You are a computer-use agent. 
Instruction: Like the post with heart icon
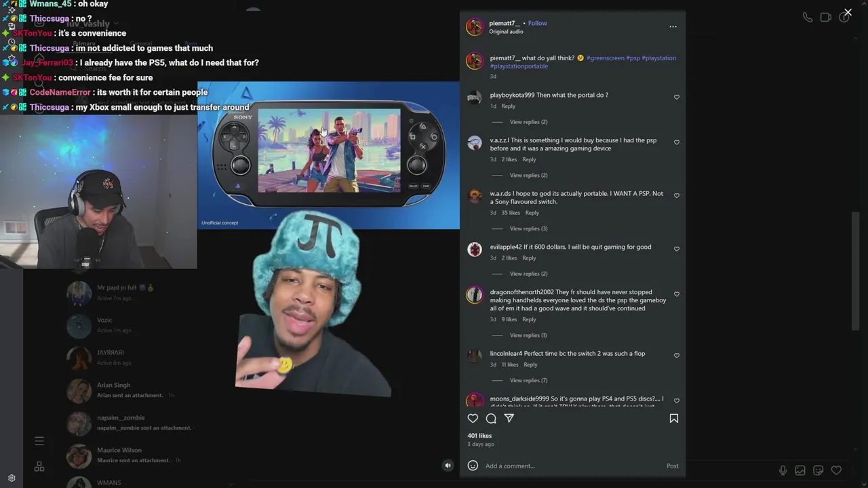click(x=473, y=418)
